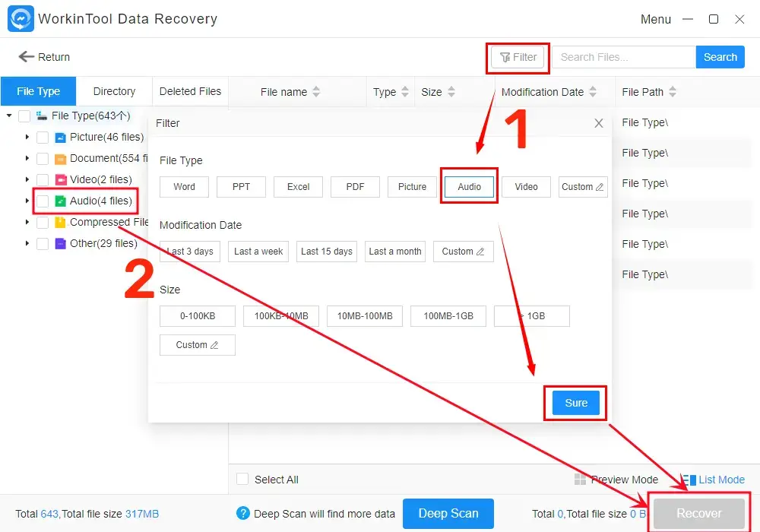760x532 pixels.
Task: Start a Deep Scan
Action: point(448,513)
